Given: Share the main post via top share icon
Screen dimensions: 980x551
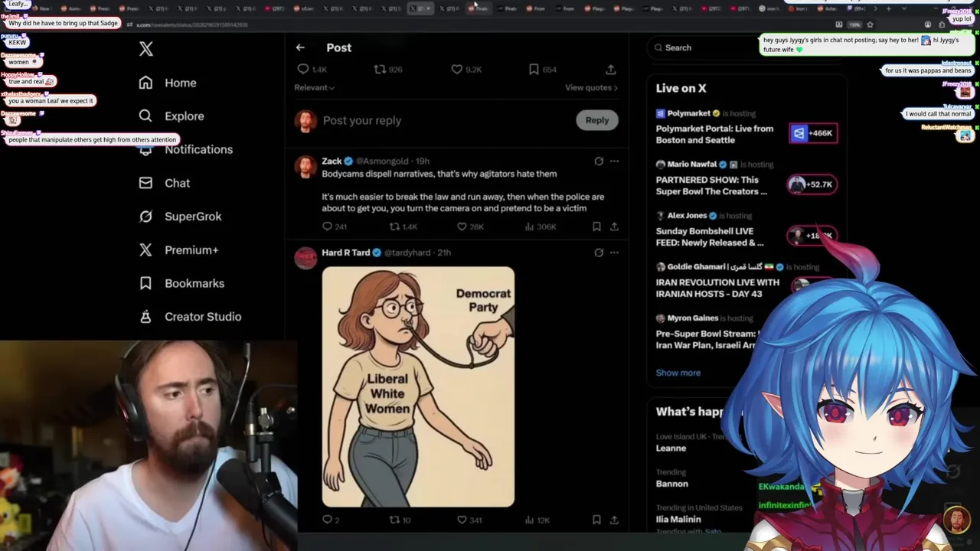Looking at the screenshot, I should pos(611,69).
